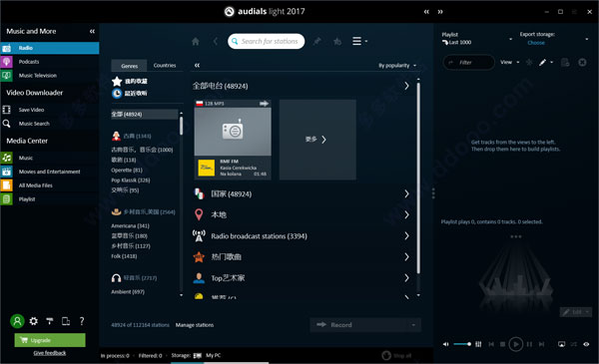Viewport: 599px width, 364px height.
Task: Open the Radio section in sidebar
Action: click(50, 48)
